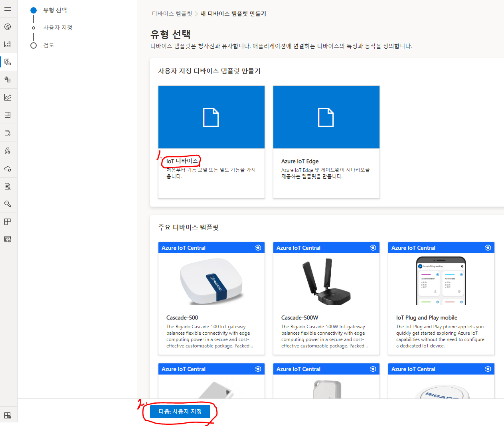
Task: Click the IoT Plug and Play phone image
Action: click(441, 280)
